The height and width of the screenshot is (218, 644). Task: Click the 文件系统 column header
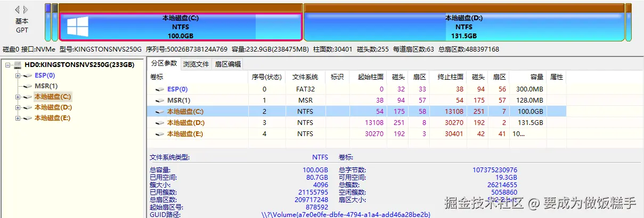pyautogui.click(x=305, y=77)
